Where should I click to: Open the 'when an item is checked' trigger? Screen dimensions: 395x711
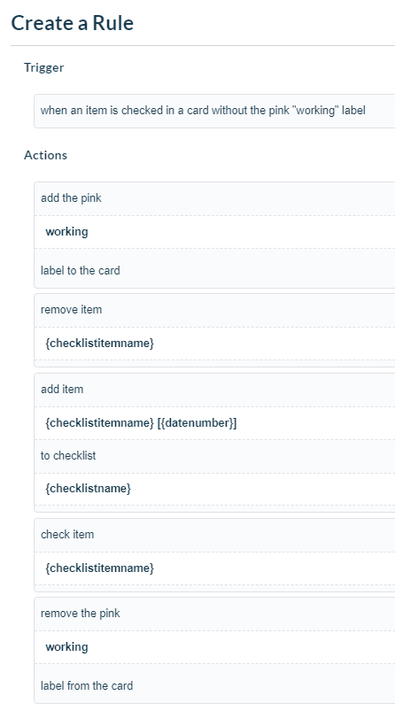(215, 111)
